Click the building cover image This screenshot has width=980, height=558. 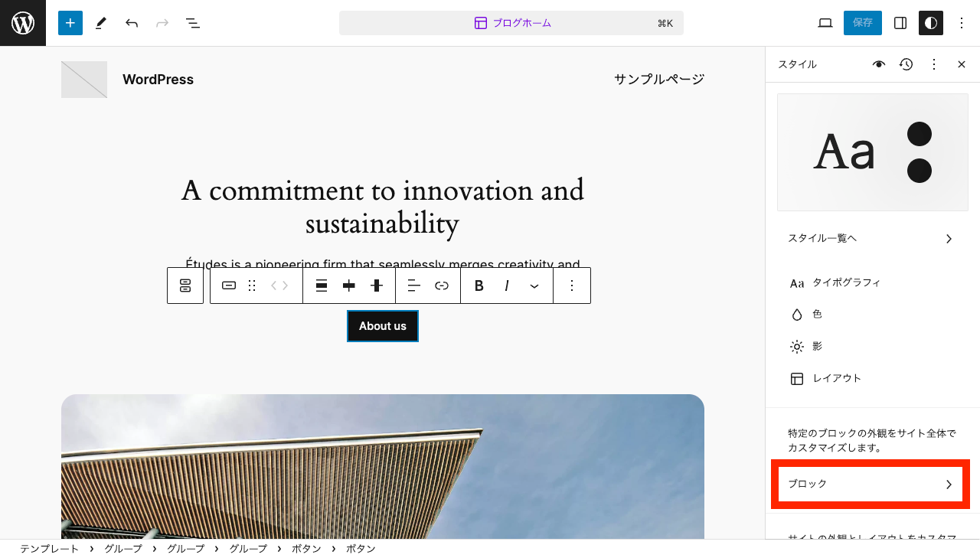pyautogui.click(x=383, y=467)
